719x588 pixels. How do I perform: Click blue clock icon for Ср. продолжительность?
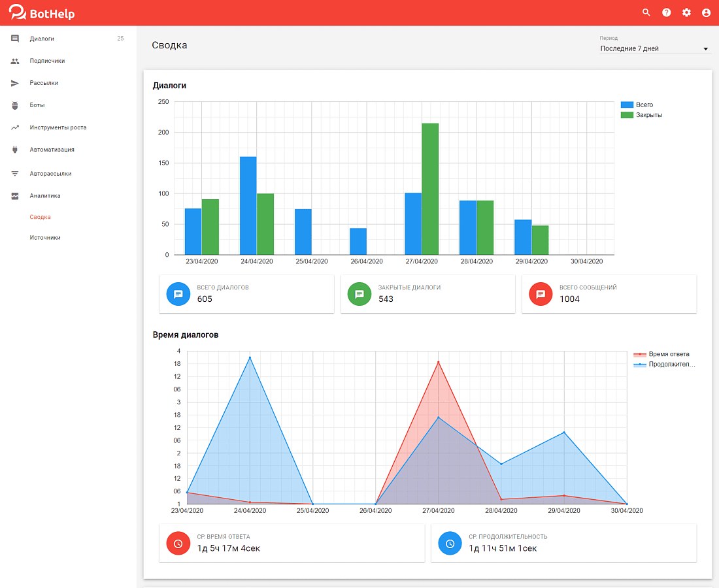coord(450,544)
